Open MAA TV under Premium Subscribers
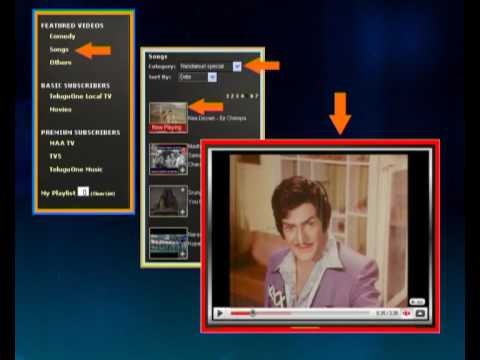The width and height of the screenshot is (480, 360). [62, 143]
